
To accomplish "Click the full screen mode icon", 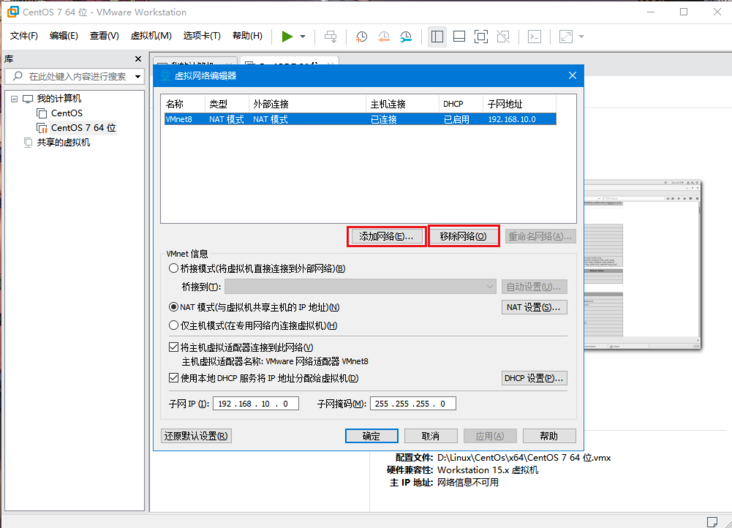I will [x=481, y=36].
